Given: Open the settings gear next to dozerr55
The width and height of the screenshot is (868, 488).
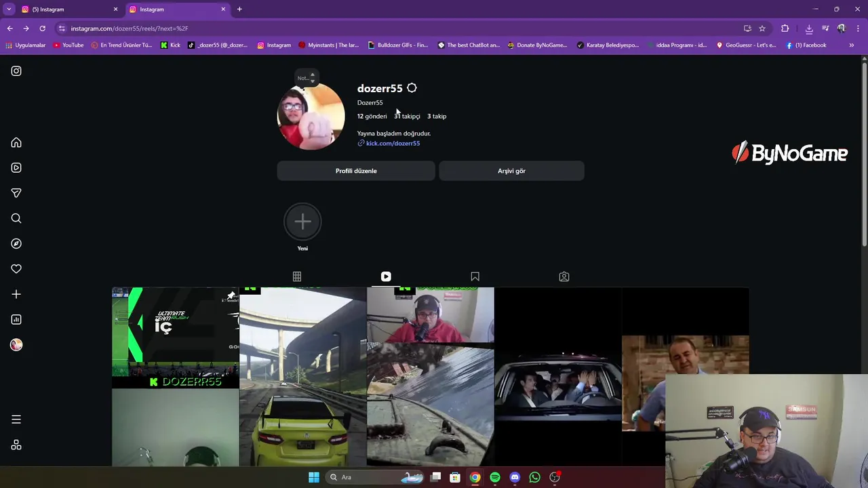Looking at the screenshot, I should click(x=412, y=88).
